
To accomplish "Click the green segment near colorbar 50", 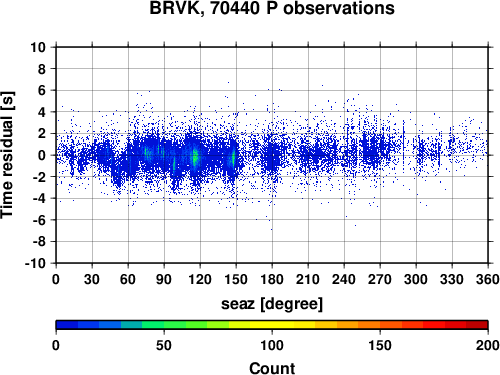I will 164,325.
